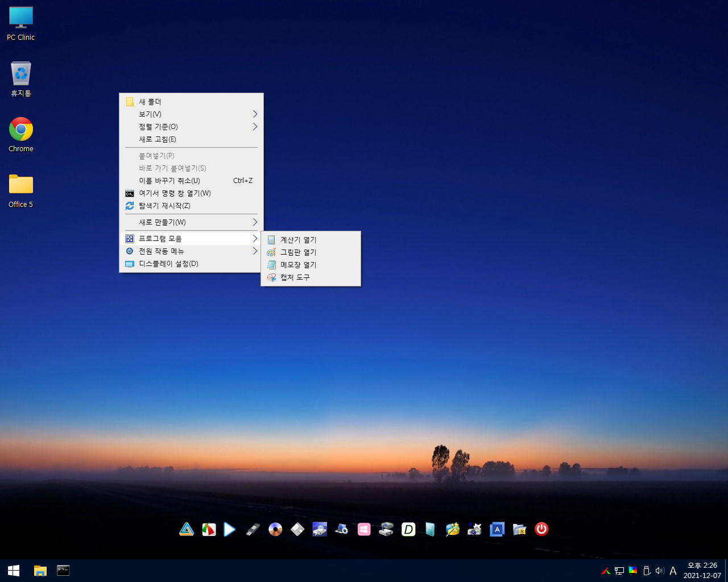Launch the laptop with gear dock icon

pyautogui.click(x=342, y=530)
